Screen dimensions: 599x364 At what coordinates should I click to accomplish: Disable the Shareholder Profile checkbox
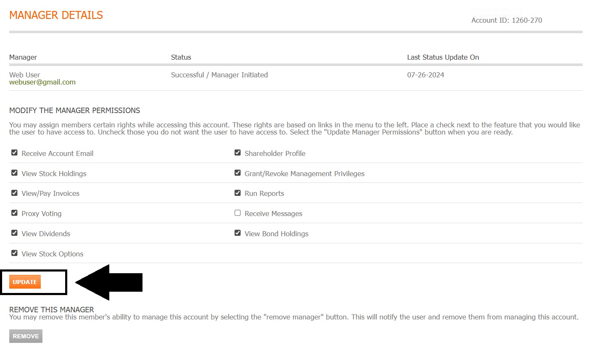[x=237, y=153]
